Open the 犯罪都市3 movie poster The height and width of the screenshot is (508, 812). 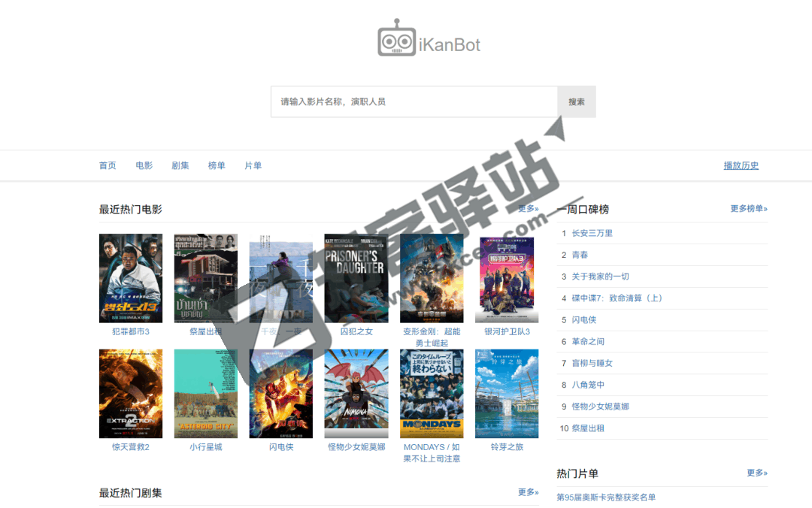[x=130, y=278]
